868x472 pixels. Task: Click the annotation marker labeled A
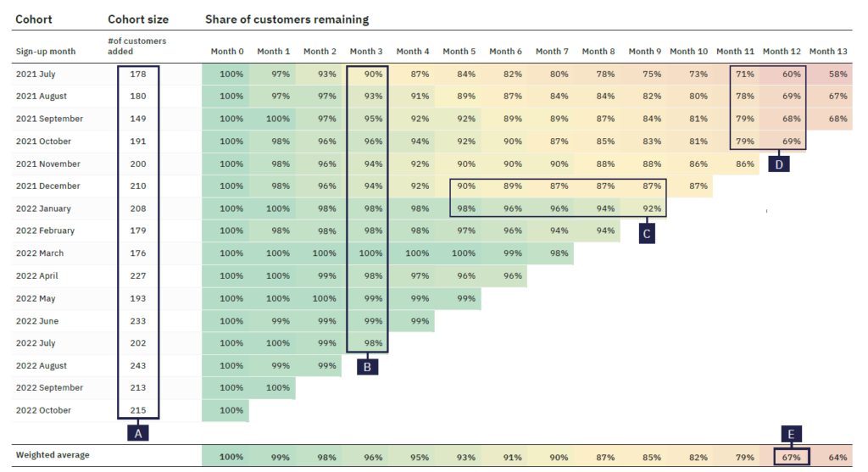point(138,432)
